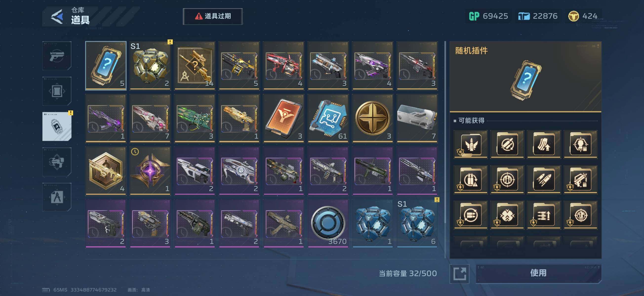The image size is (644, 296).
Task: Click the gold coin currency 424
Action: click(x=583, y=16)
